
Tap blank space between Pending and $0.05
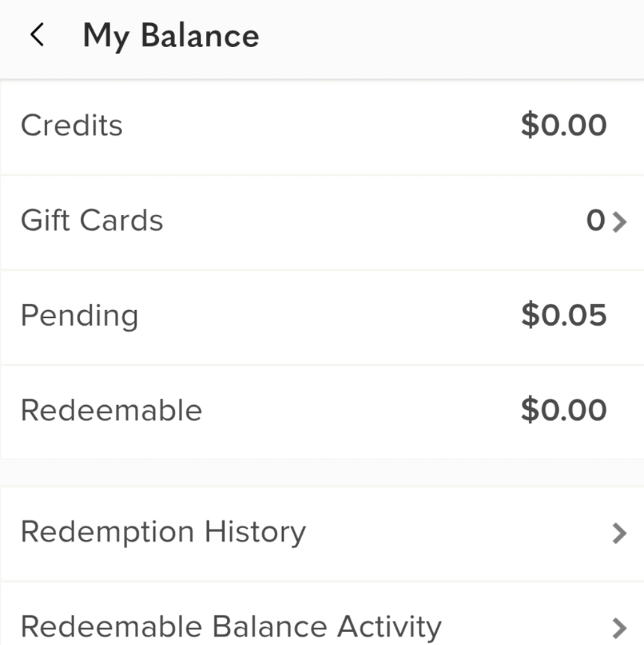point(329,316)
